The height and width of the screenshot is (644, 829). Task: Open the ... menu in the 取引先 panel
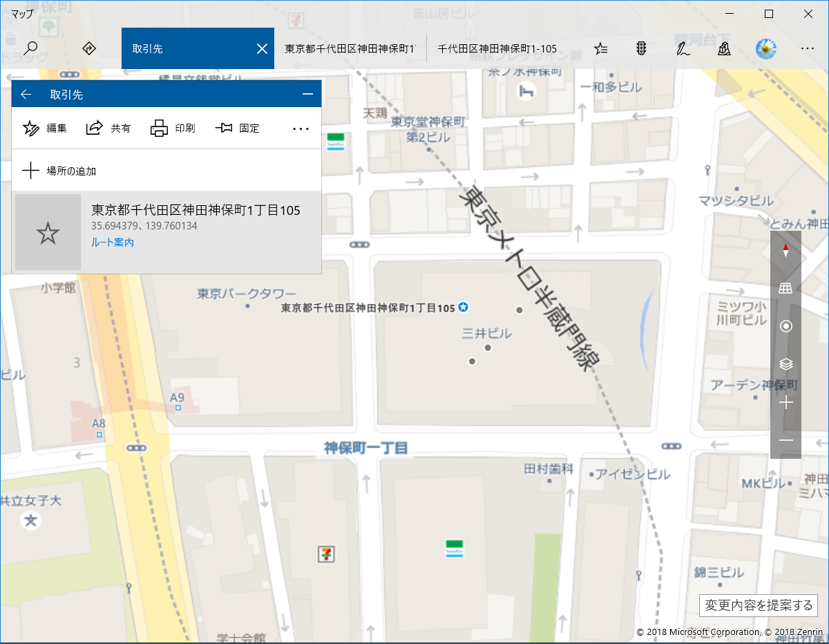click(x=301, y=128)
